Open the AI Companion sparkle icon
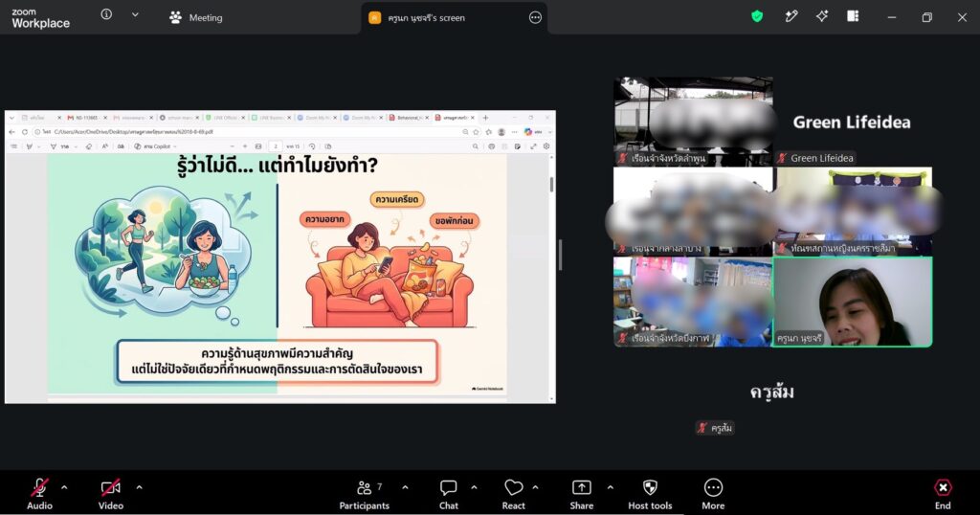Image resolution: width=980 pixels, height=515 pixels. click(x=822, y=17)
